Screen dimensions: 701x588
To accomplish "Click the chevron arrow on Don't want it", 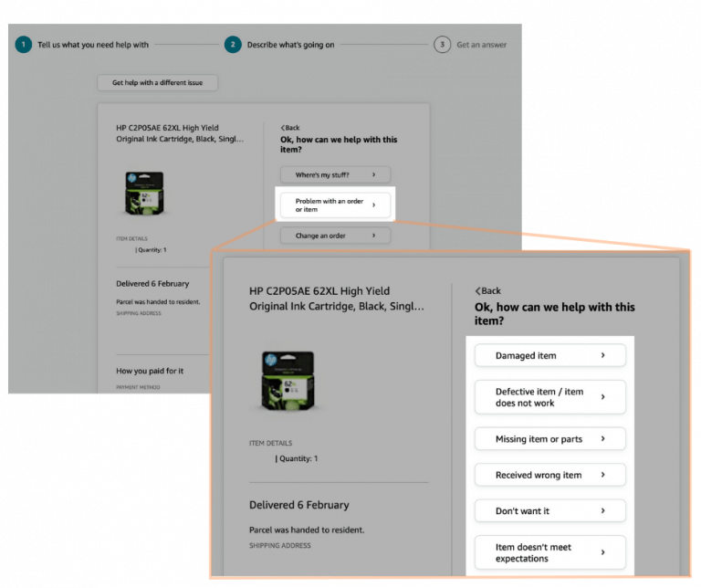I will click(x=603, y=511).
